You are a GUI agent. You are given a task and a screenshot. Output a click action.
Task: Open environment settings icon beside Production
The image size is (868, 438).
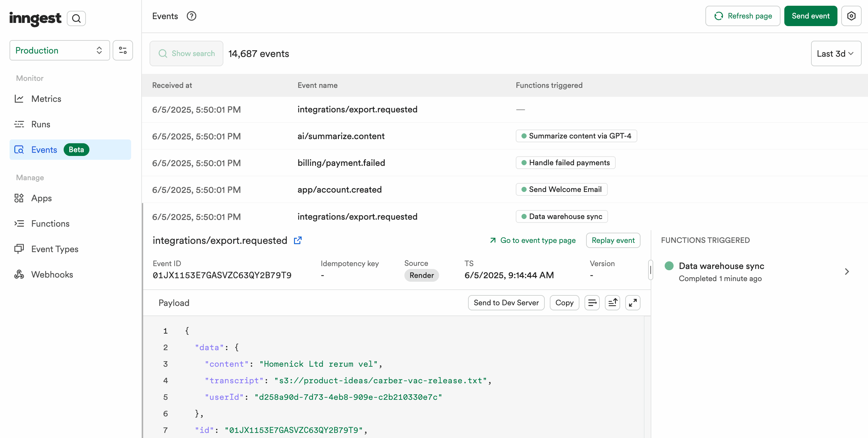122,51
